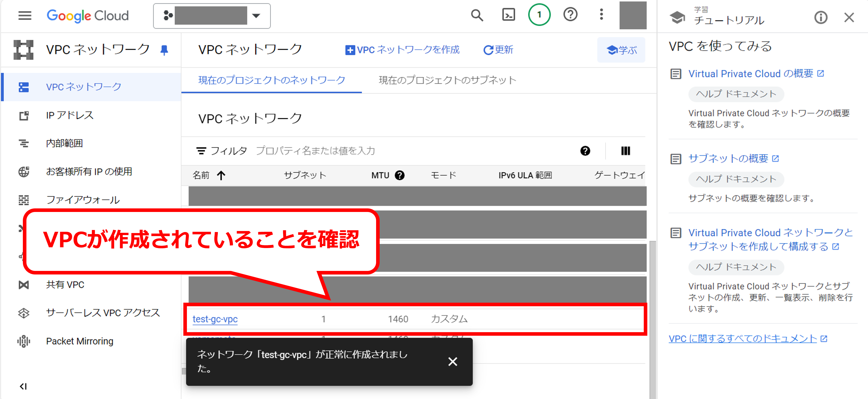Click the search magnifier icon
Screen dimensions: 868x399
477,15
